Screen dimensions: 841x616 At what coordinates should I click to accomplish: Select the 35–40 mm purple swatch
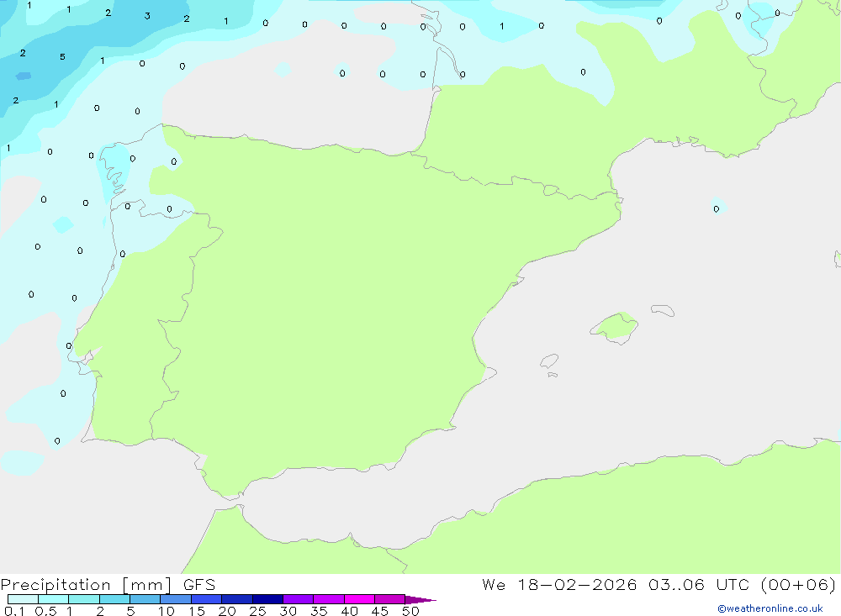[329, 599]
